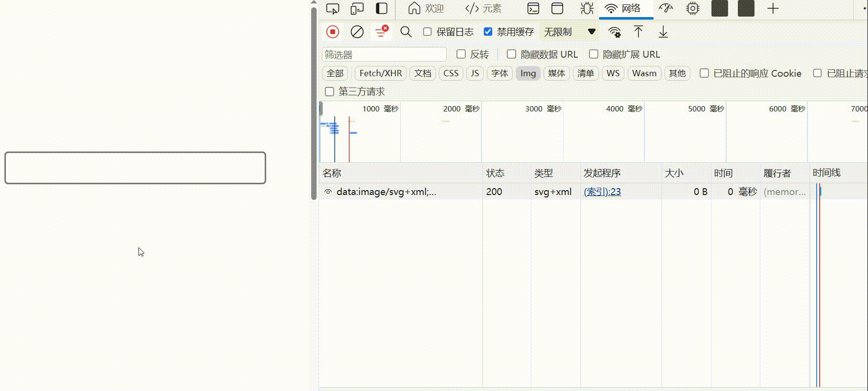Switch to the 欢迎 tab
868x391 pixels.
pos(427,9)
